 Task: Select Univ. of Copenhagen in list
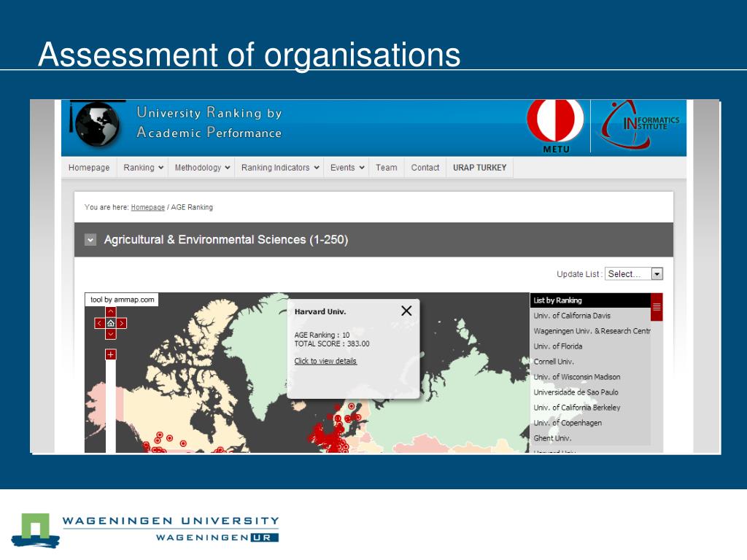(x=590, y=422)
